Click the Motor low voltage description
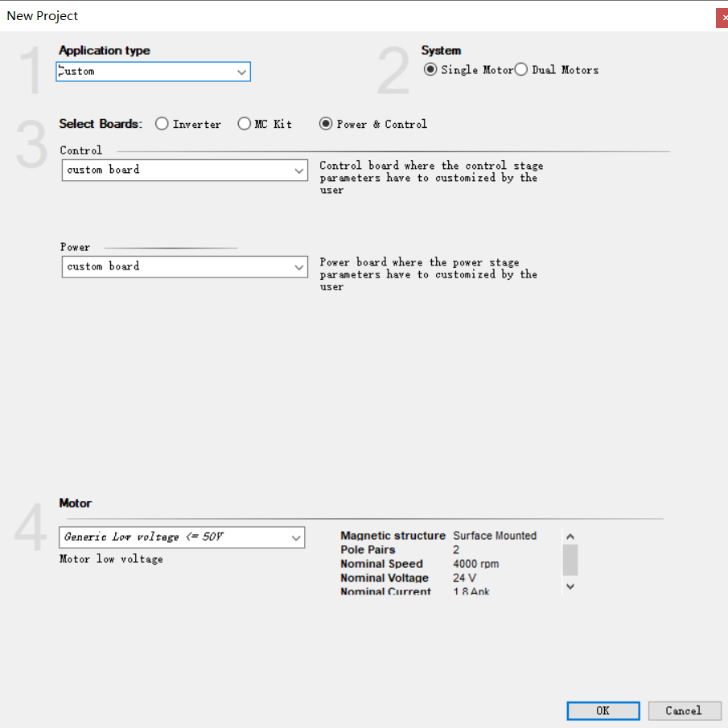 pos(111,559)
